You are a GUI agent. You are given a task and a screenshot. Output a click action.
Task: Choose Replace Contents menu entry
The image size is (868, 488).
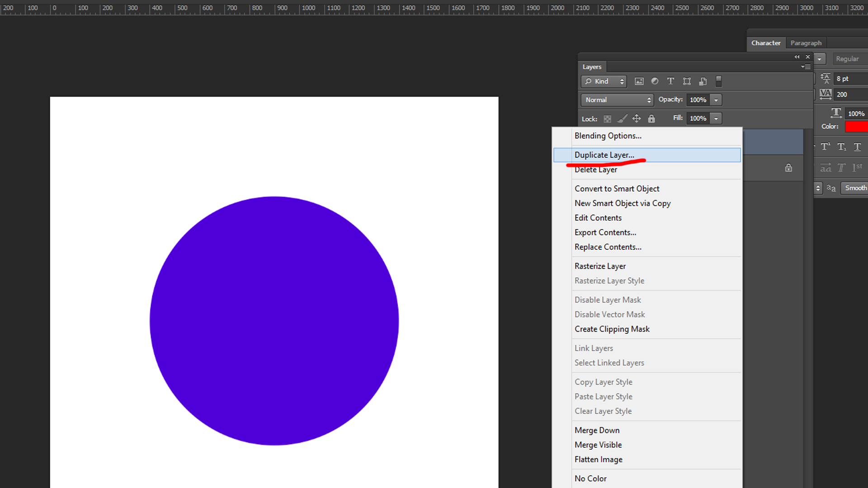[x=647, y=247]
